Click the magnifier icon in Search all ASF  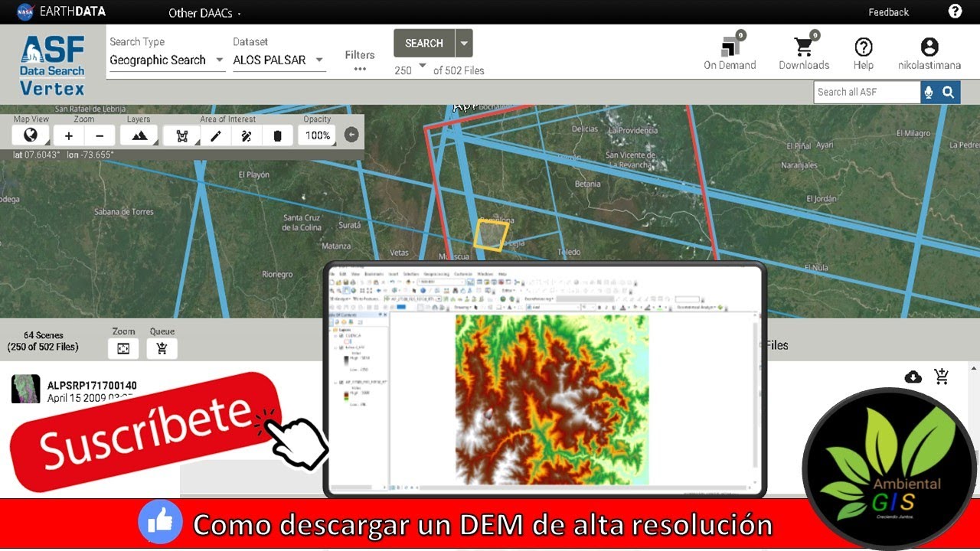[x=949, y=92]
